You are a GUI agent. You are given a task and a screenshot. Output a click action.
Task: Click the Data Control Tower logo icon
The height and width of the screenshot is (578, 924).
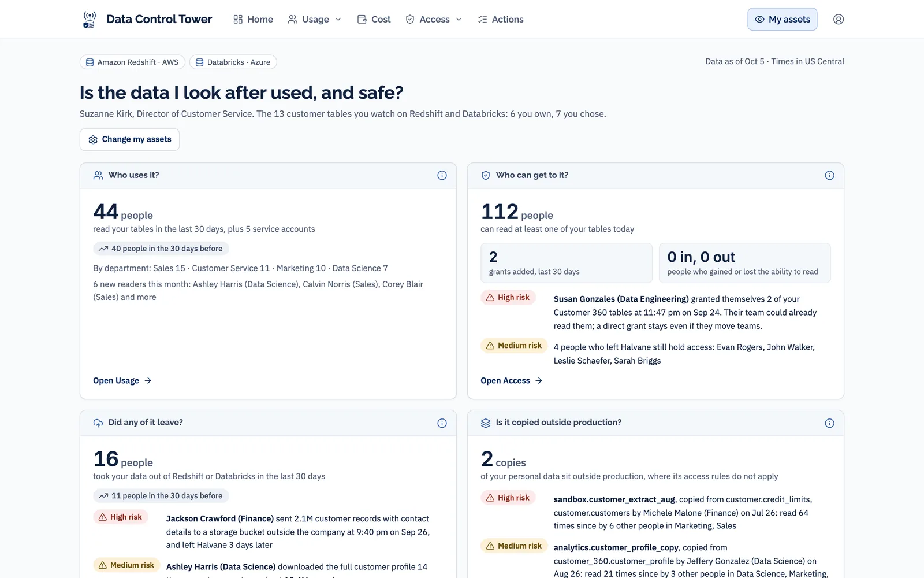[89, 19]
